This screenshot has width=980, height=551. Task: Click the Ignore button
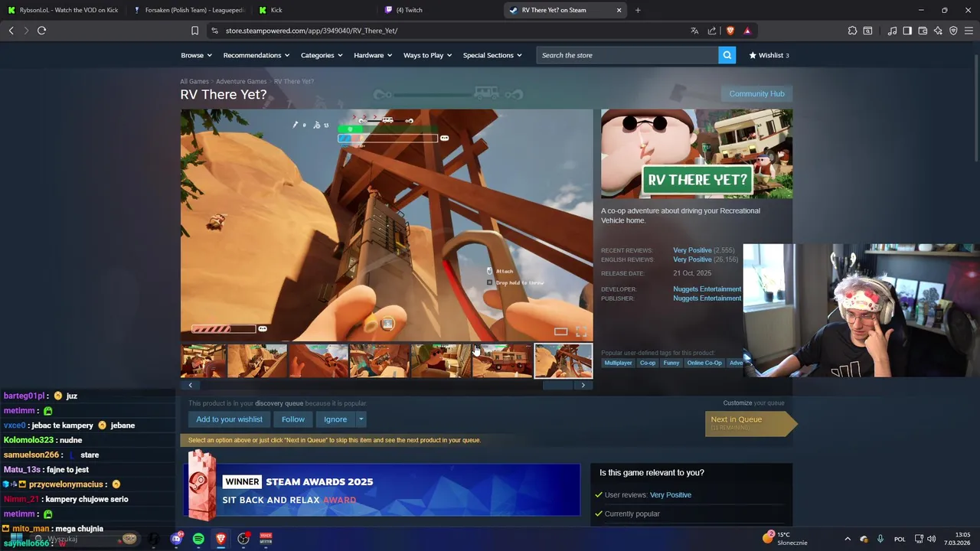tap(335, 419)
